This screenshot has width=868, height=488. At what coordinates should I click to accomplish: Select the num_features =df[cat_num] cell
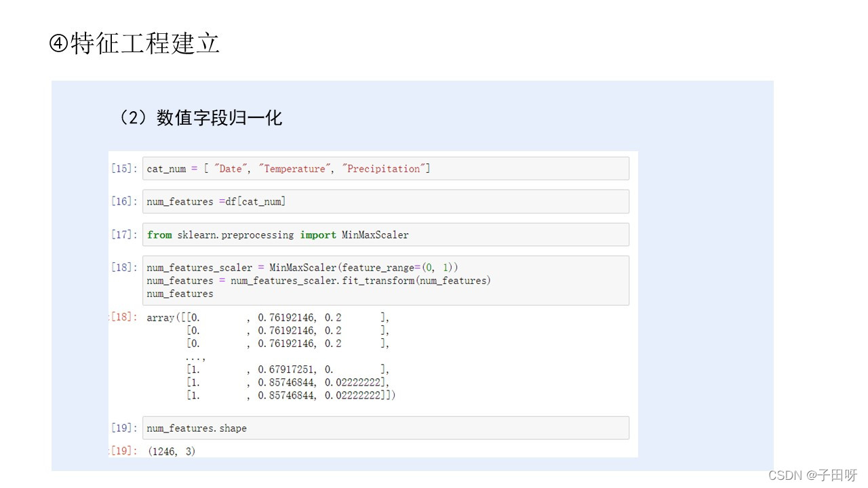(x=385, y=201)
